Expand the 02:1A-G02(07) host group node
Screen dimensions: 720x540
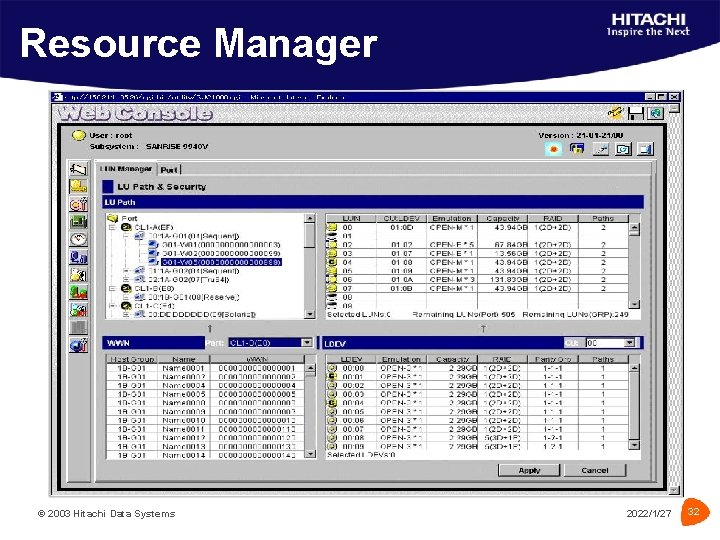tap(126, 280)
